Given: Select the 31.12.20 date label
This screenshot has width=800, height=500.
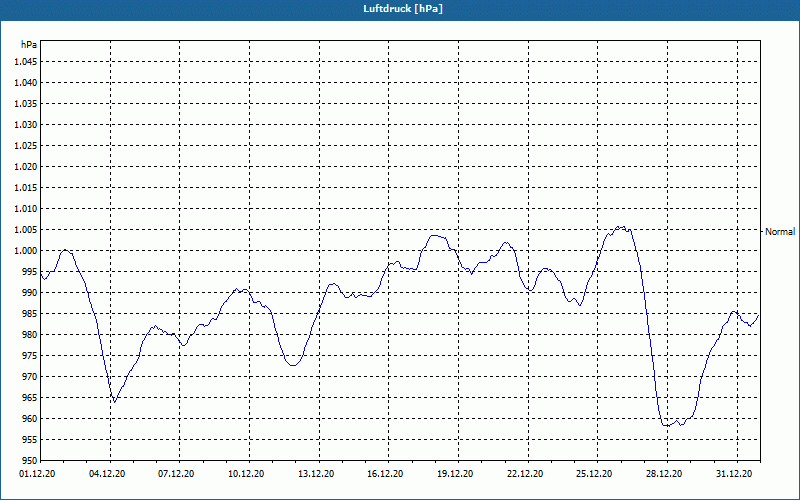Looking at the screenshot, I should [734, 474].
